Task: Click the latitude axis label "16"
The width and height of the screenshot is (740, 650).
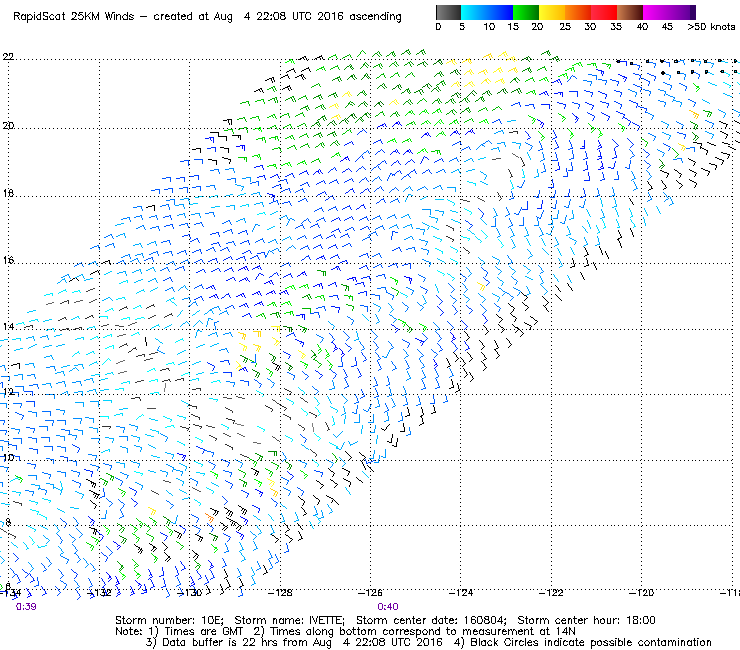Action: (x=8, y=260)
